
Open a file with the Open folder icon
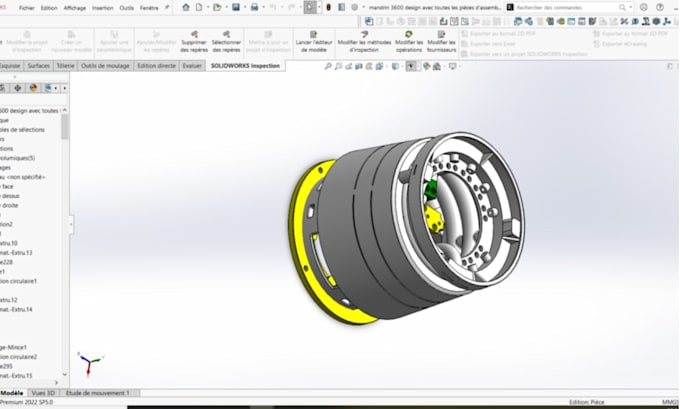tap(217, 7)
